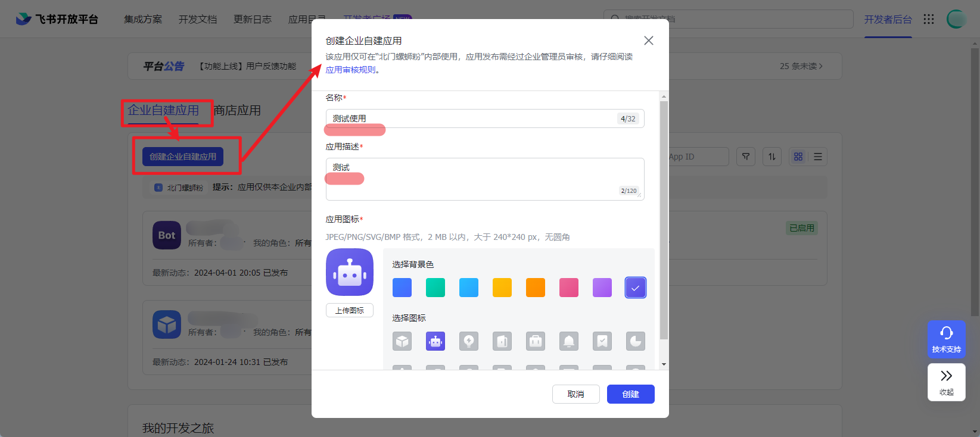Click the 创建 button
This screenshot has height=437, width=980.
point(630,394)
